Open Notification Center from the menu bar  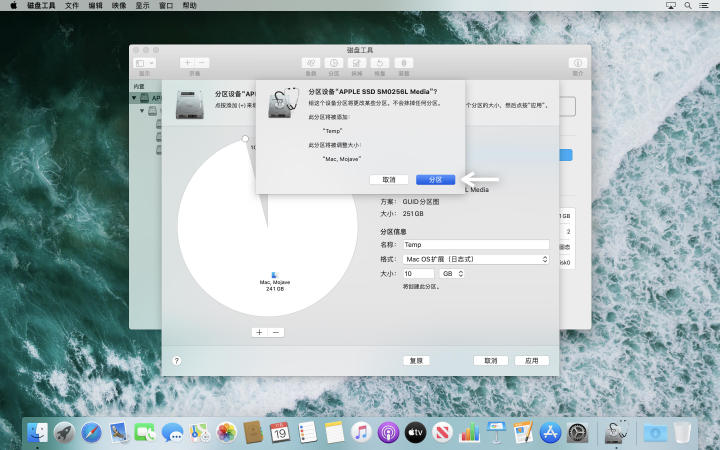(704, 6)
